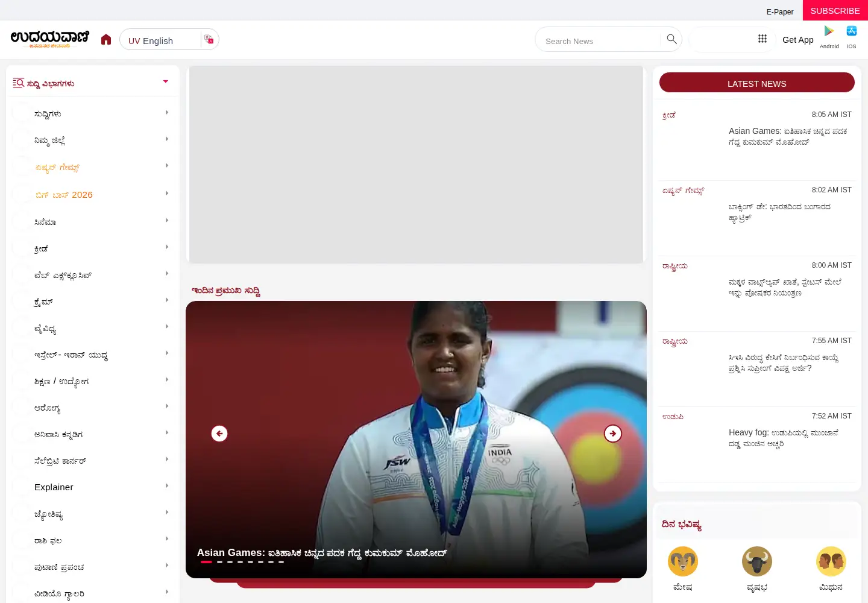
Task: Select the ಮೇಷ (Aries) zodiac icon
Action: (x=683, y=561)
